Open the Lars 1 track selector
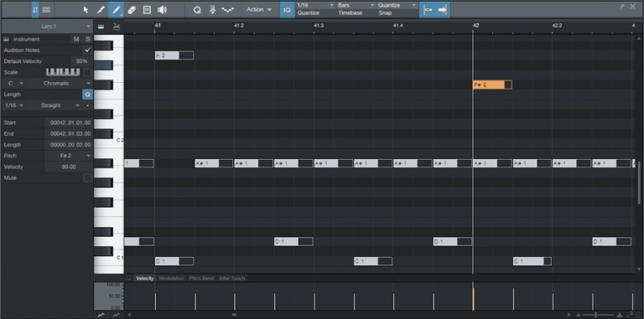 (47, 26)
